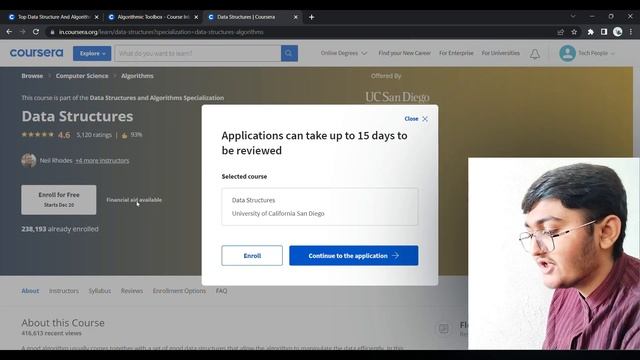This screenshot has height=360, width=640.
Task: Bookmark this page with the star icon
Action: click(574, 32)
